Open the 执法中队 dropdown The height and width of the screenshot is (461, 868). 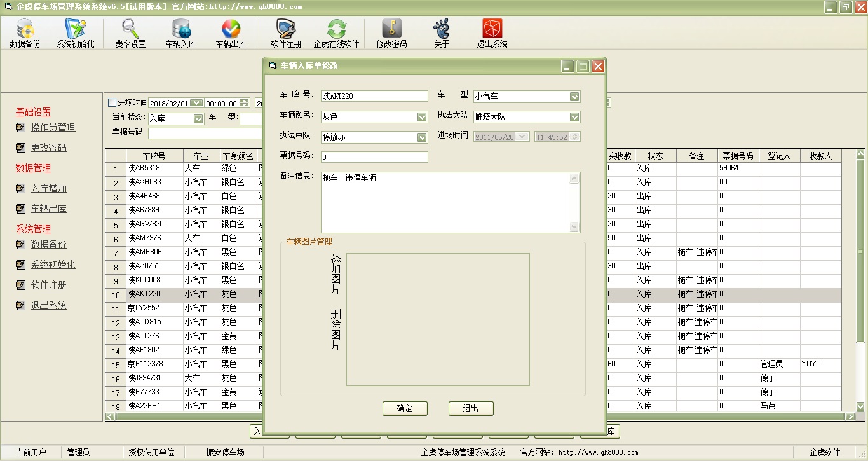(x=422, y=137)
